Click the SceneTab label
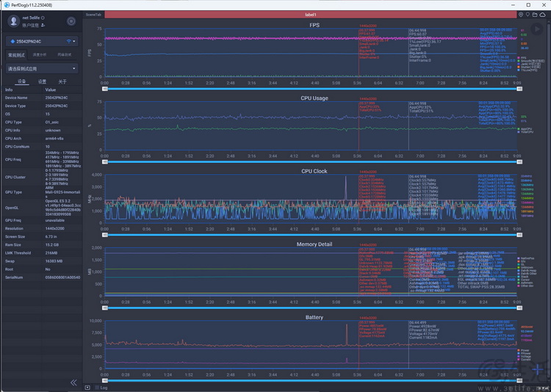Viewport: 551px width, 392px height. point(93,15)
